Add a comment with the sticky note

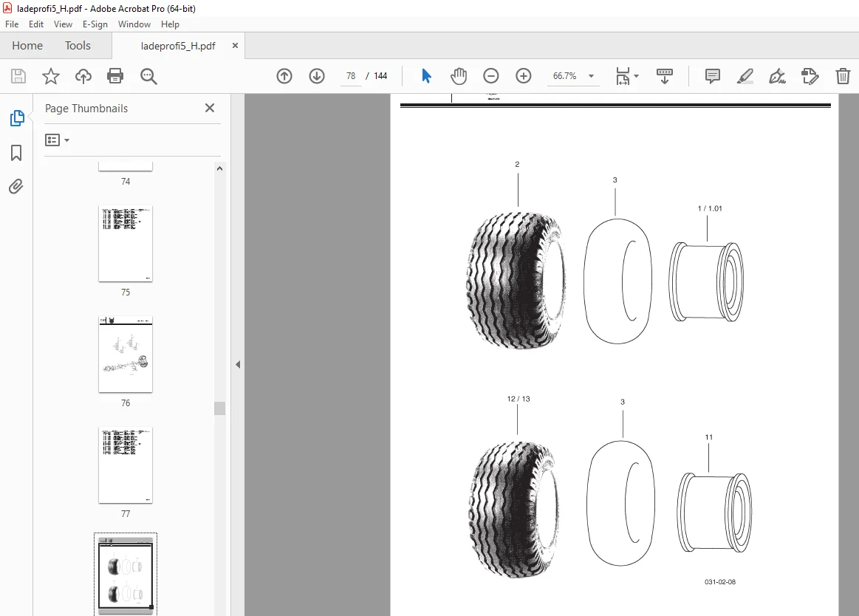pyautogui.click(x=712, y=76)
